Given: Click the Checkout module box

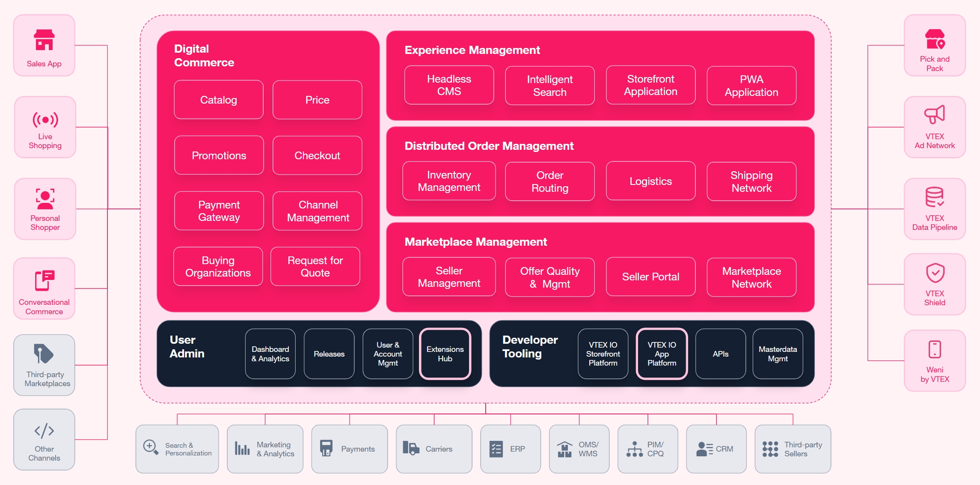Looking at the screenshot, I should click(317, 155).
